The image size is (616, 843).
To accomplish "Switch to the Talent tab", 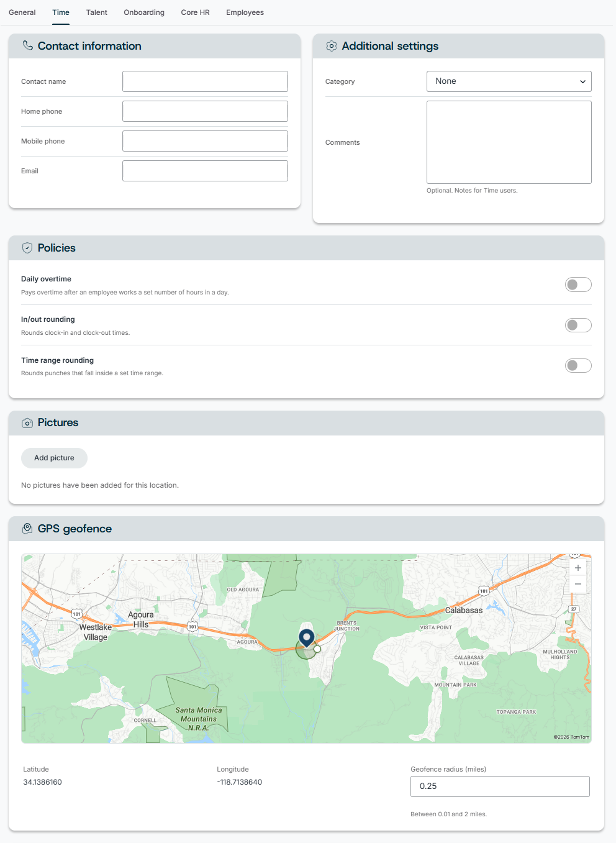I will pyautogui.click(x=97, y=12).
